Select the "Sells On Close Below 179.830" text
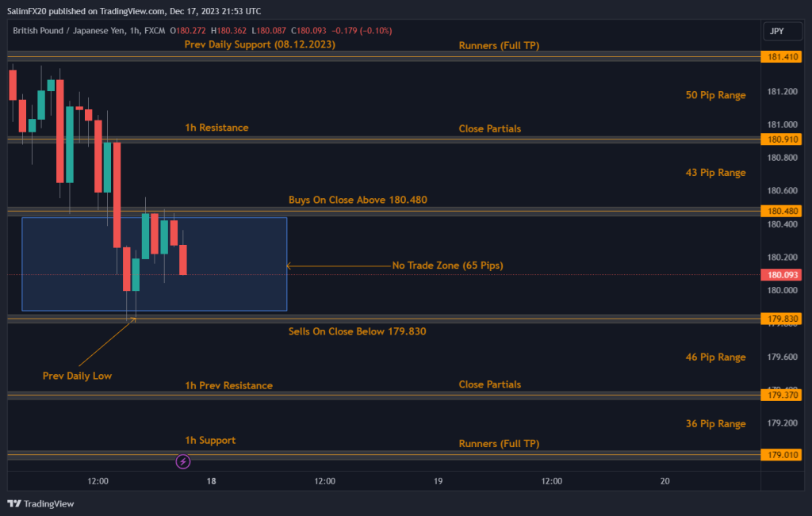Viewport: 812px width, 516px height. click(x=357, y=331)
